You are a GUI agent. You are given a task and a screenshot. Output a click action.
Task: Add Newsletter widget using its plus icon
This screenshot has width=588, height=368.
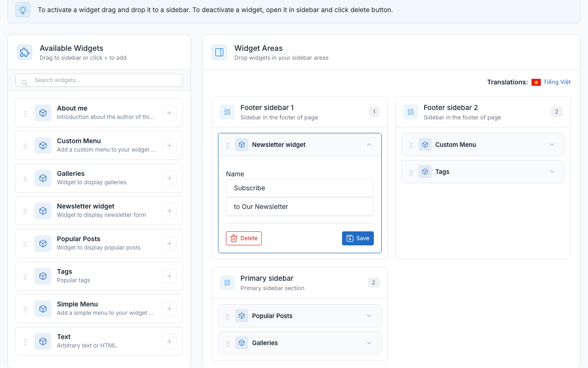(x=169, y=211)
